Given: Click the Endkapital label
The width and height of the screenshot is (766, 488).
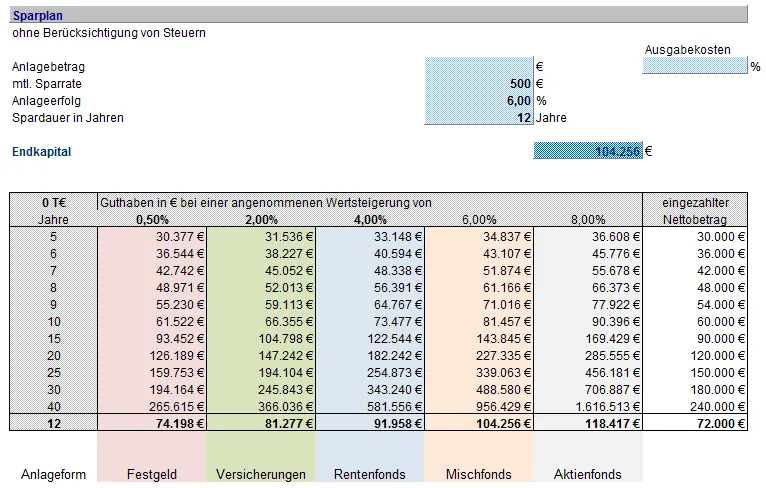Looking at the screenshot, I should [x=42, y=151].
